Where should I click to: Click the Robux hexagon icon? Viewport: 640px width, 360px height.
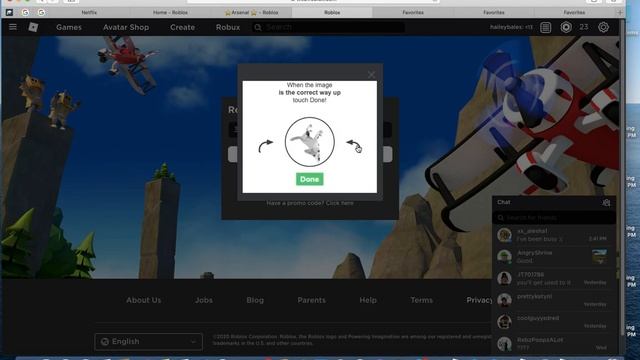pos(566,27)
